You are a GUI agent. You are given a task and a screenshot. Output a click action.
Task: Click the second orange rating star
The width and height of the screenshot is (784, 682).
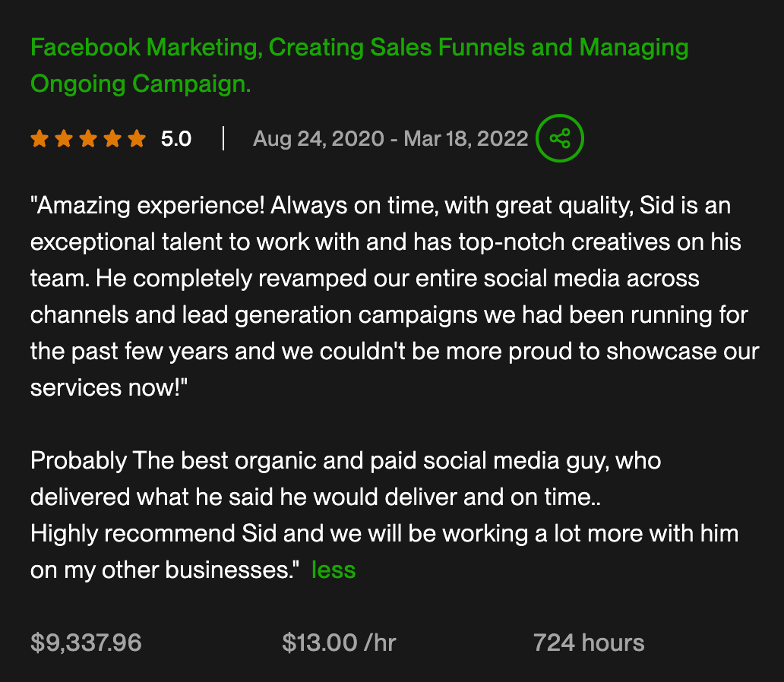click(64, 139)
